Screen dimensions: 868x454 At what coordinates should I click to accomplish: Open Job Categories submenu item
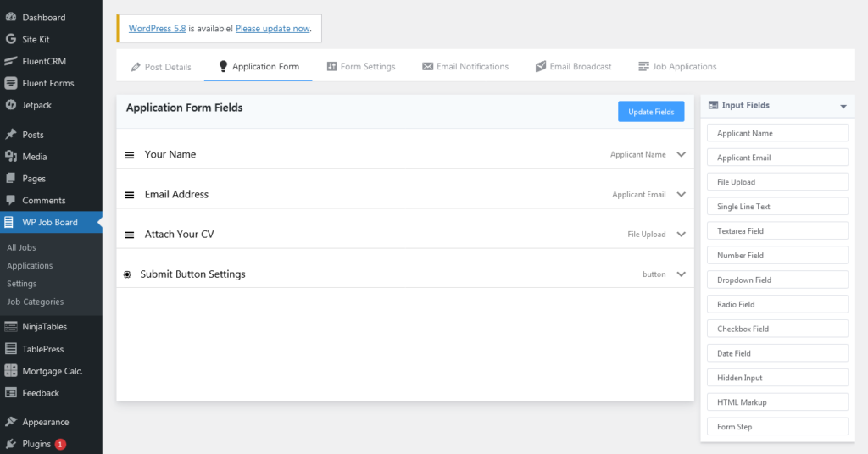[36, 302]
